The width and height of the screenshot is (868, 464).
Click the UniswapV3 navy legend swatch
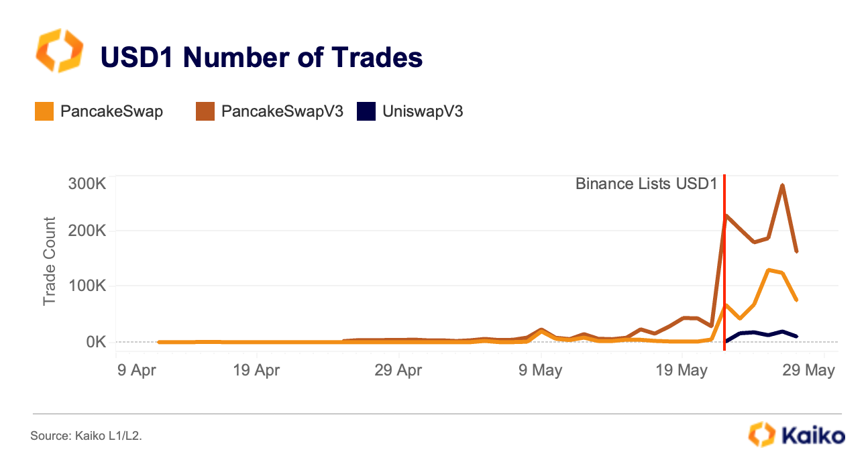[366, 111]
